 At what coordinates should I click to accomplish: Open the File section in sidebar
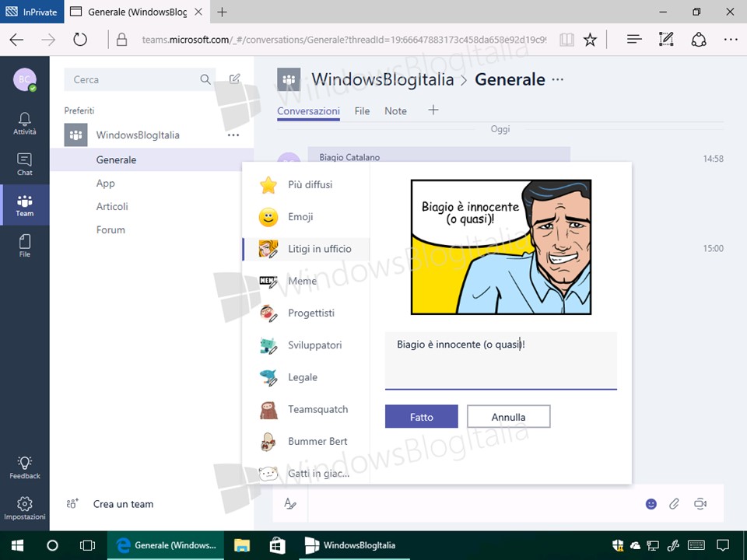(x=24, y=246)
